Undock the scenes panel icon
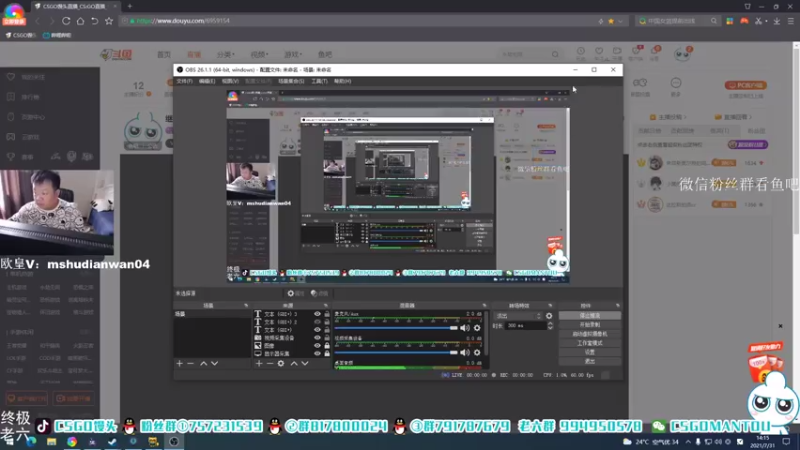This screenshot has height=450, width=800. (x=246, y=306)
